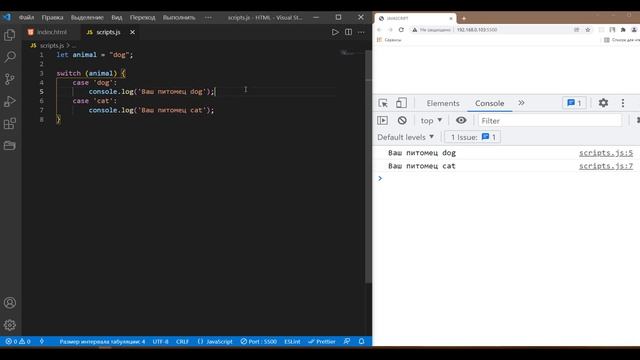Open the Вид menu
Viewport: 640px width, 360px height.
pyautogui.click(x=117, y=18)
